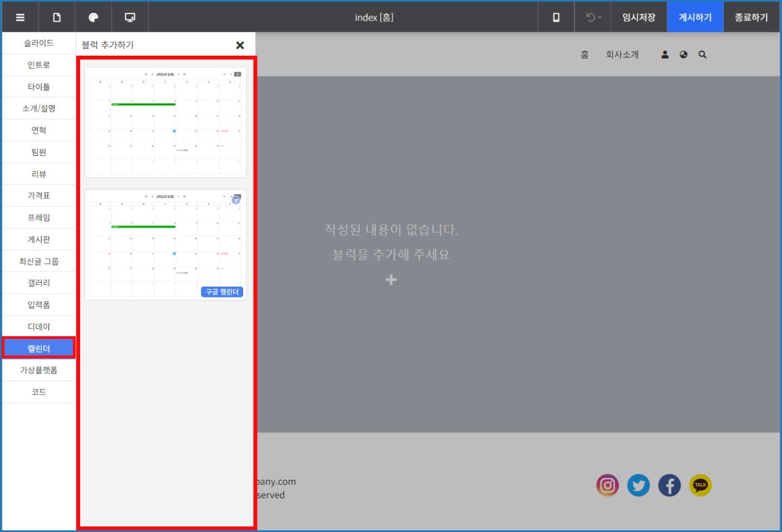The height and width of the screenshot is (532, 782).
Task: Open the hamburger menu at top left
Action: click(x=19, y=17)
